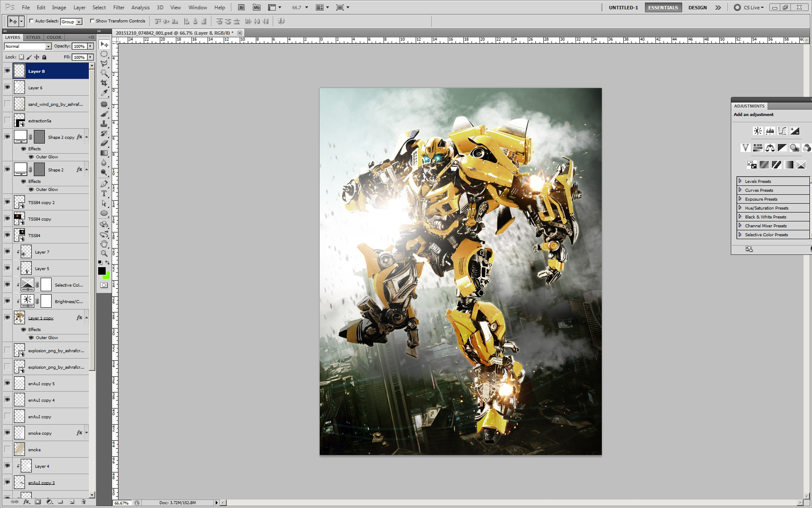The height and width of the screenshot is (508, 812).
Task: Select the Blur tool
Action: (x=104, y=163)
